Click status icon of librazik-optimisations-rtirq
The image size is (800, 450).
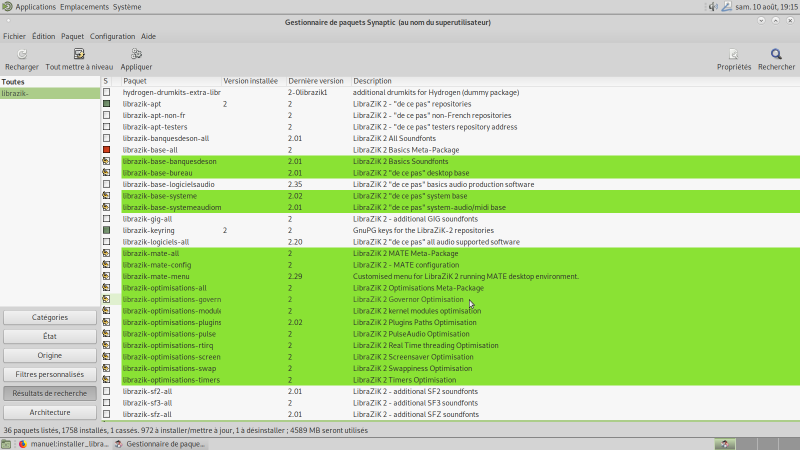[106, 345]
